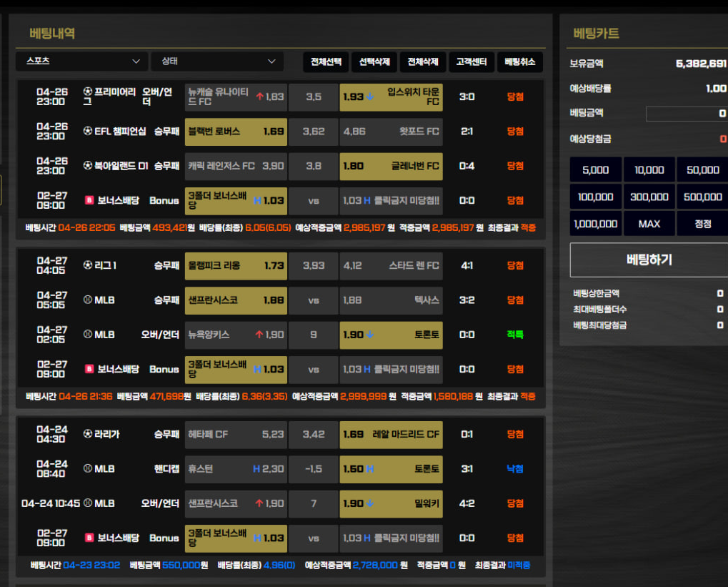Screen dimensions: 728x587
Task: Click the red up arrow by 뉴캐슬 유나이티드 odds
Action: [x=260, y=97]
